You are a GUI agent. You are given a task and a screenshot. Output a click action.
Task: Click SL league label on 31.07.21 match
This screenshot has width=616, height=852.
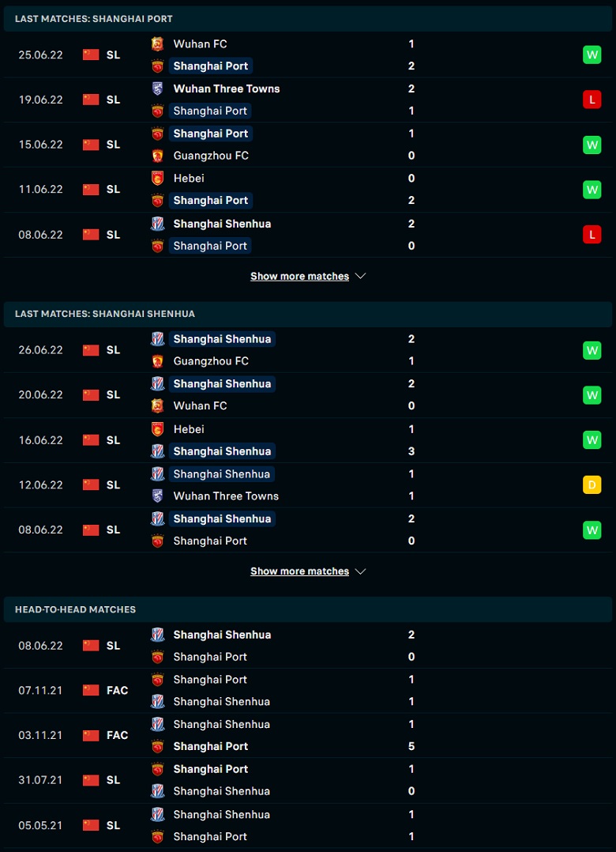click(113, 780)
